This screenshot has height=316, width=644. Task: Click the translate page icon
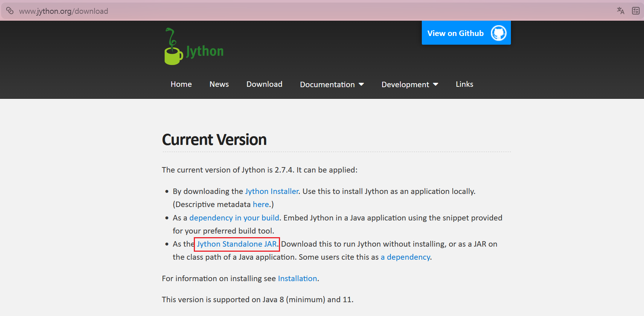click(x=620, y=11)
